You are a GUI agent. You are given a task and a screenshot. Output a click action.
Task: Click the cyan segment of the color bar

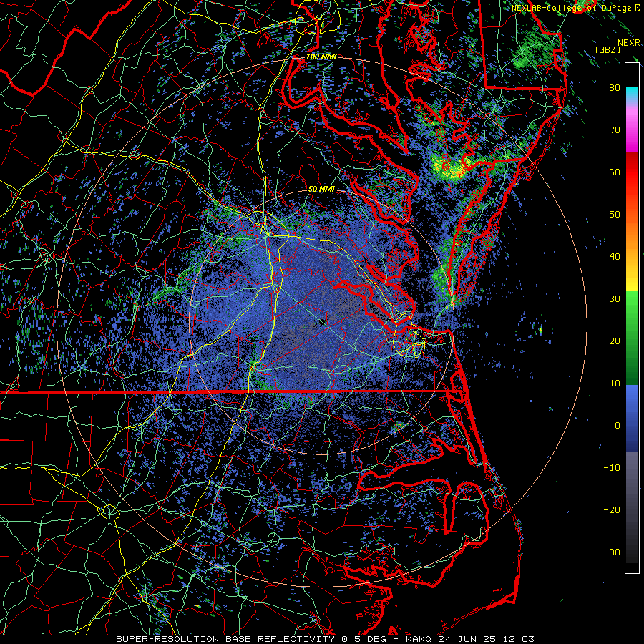point(632,94)
